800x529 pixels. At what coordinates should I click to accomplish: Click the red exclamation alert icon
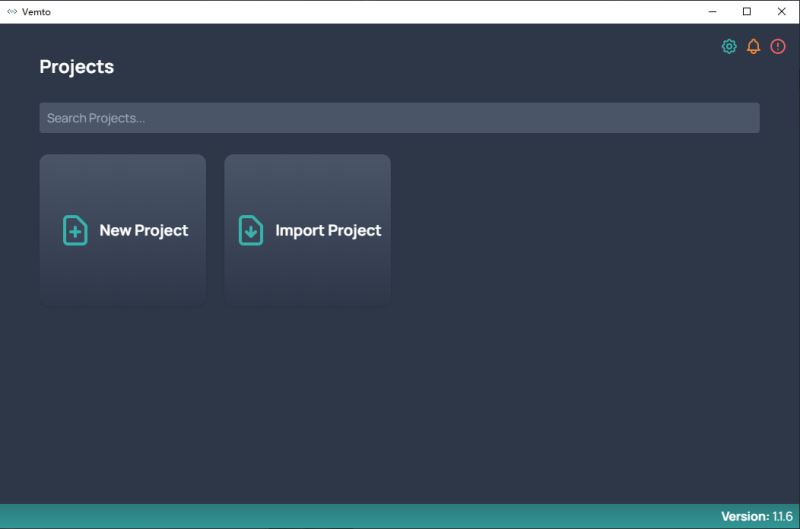click(x=778, y=46)
